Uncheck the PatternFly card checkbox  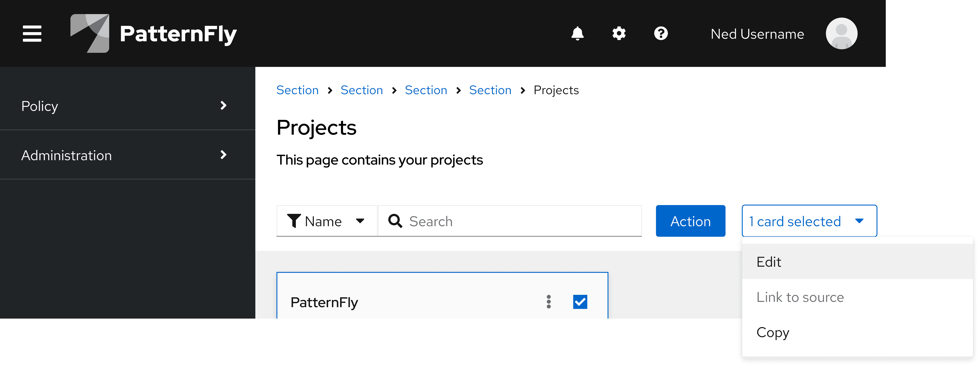580,302
